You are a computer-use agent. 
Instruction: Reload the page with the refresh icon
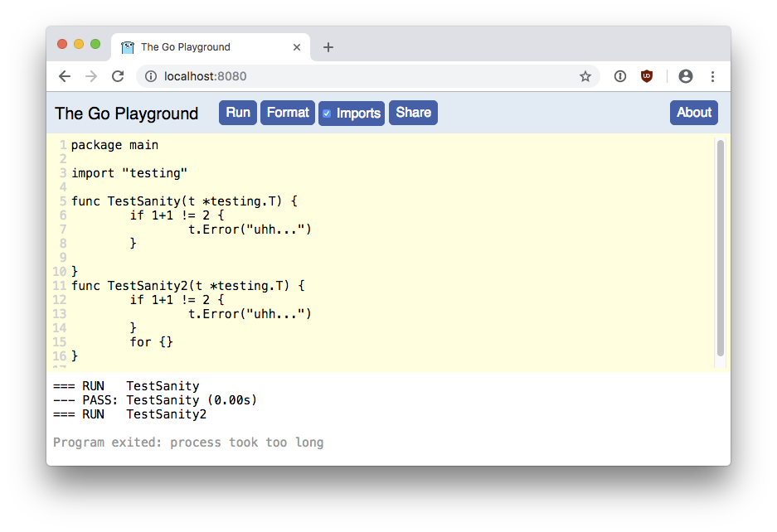(x=118, y=76)
